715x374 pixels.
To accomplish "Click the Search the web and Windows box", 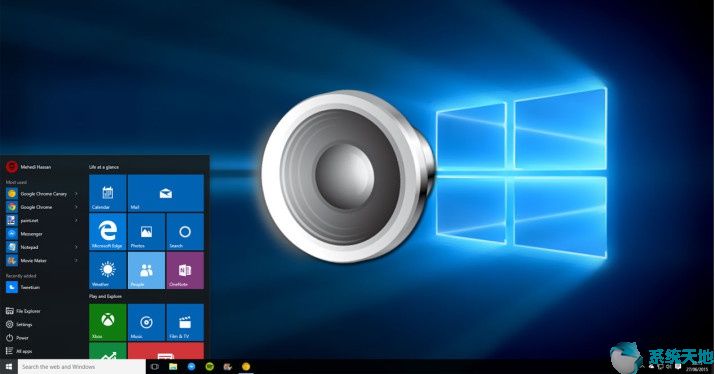I will coord(82,367).
